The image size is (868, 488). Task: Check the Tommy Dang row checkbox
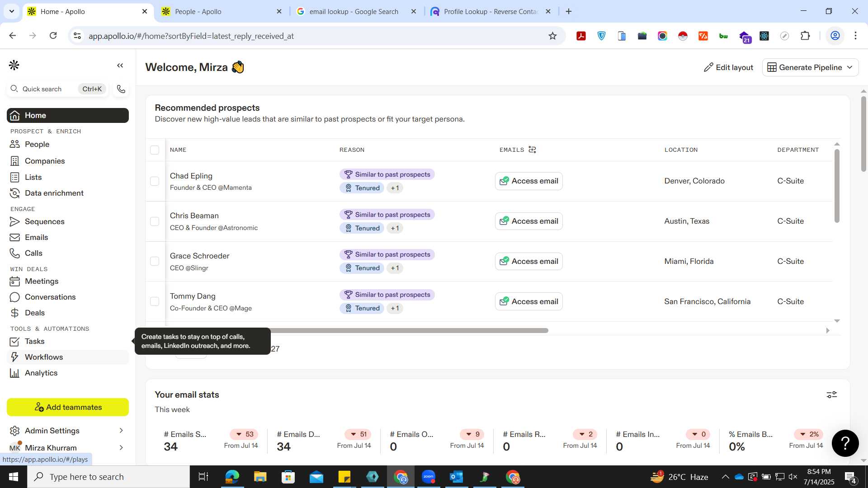point(155,301)
